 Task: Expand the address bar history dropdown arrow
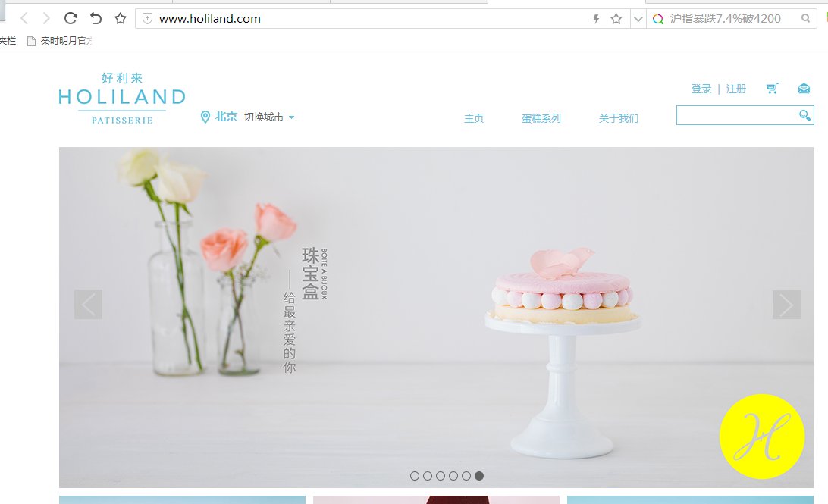click(x=638, y=19)
